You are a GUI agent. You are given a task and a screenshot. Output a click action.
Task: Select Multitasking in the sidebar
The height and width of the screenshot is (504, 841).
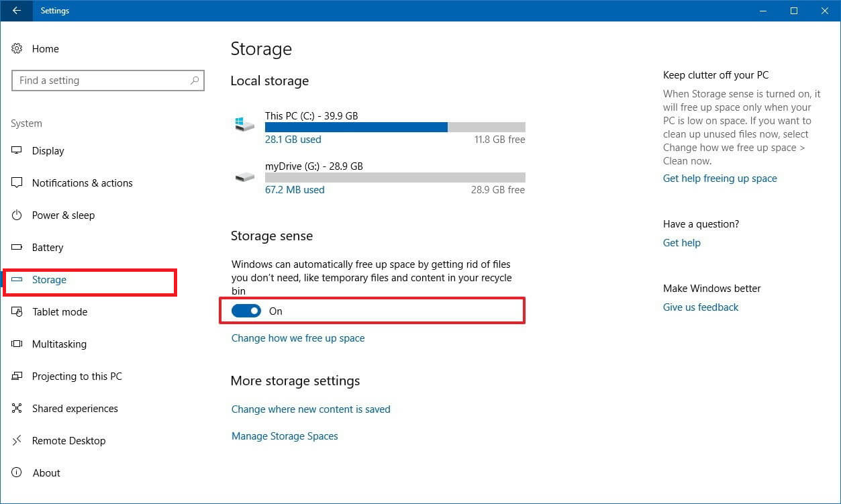(x=59, y=344)
